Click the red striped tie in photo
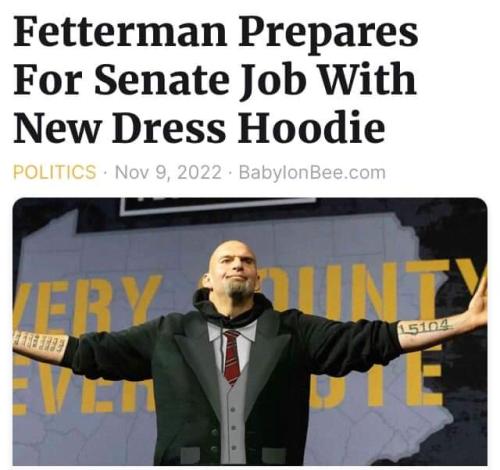 click(x=232, y=356)
